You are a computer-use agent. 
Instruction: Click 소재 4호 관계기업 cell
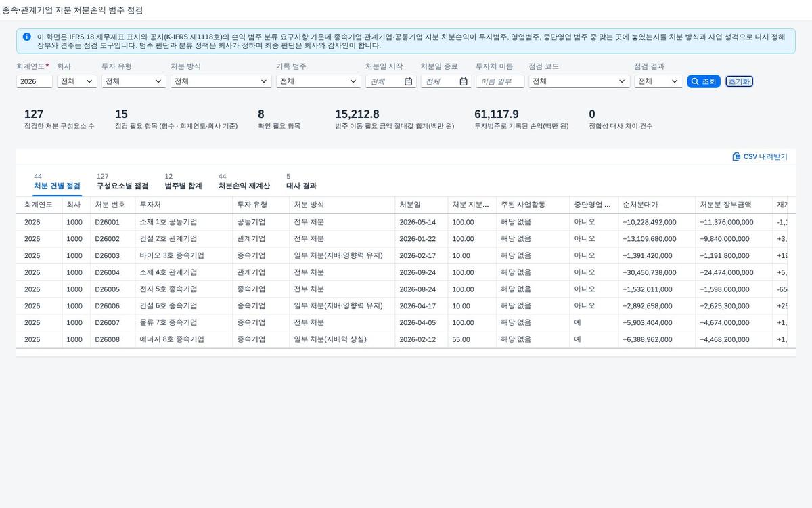click(x=183, y=272)
